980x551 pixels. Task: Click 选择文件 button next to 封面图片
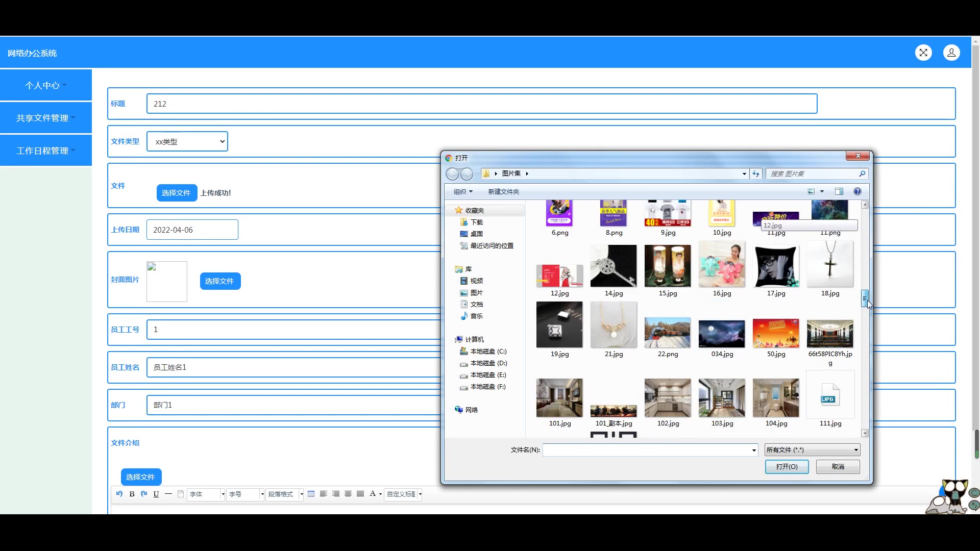[x=220, y=281]
